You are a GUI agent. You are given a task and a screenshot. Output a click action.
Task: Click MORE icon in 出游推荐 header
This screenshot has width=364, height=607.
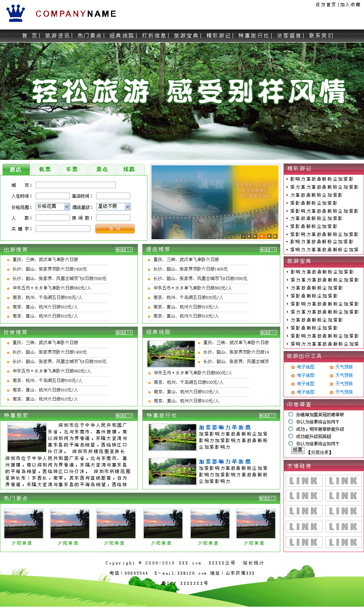pos(124,250)
